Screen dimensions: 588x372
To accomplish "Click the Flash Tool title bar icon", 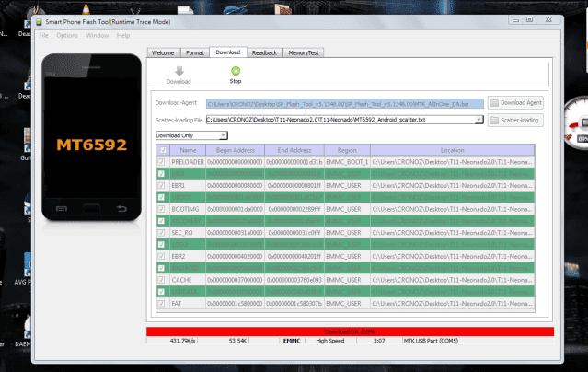I will 39,22.
